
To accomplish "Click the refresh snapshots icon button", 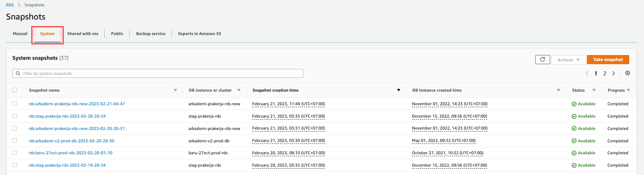I will point(543,59).
